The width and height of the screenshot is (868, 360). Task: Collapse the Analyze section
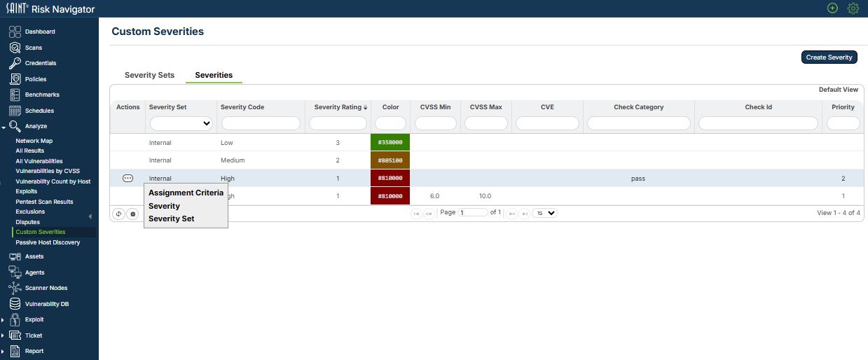click(x=4, y=127)
